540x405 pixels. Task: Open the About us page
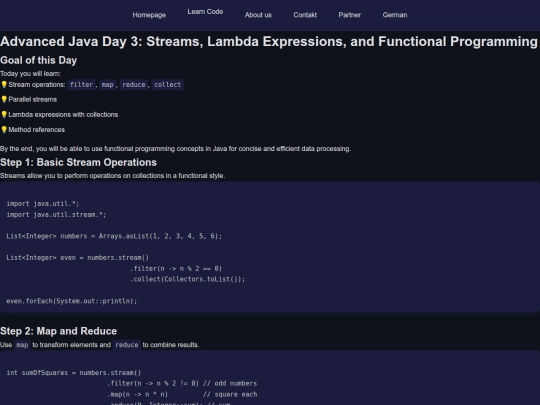coord(258,15)
